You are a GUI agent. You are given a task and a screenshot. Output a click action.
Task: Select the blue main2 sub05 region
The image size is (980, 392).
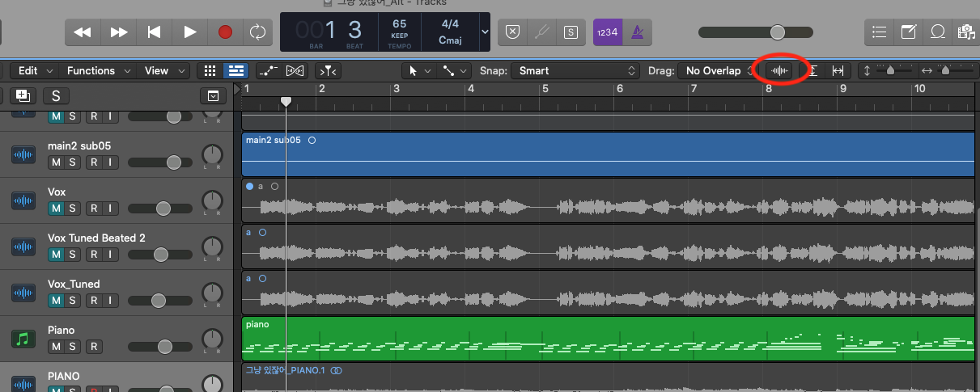[x=608, y=154]
